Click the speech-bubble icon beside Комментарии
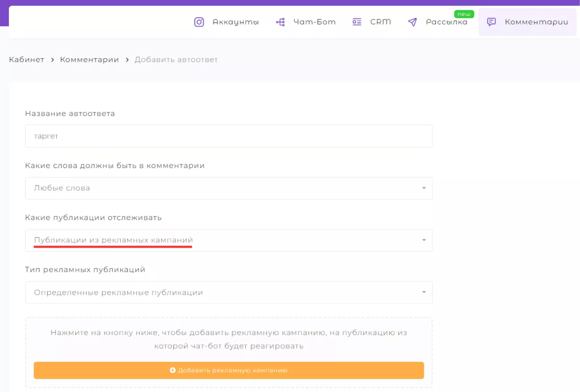This screenshot has width=580, height=392. coord(492,22)
